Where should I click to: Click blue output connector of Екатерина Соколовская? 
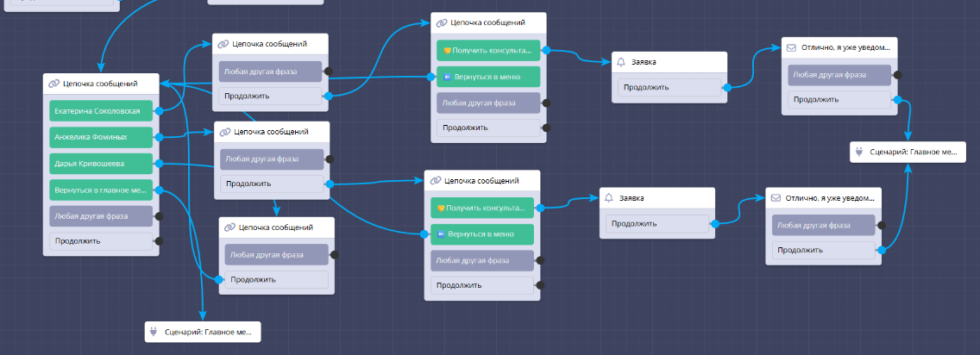[157, 111]
